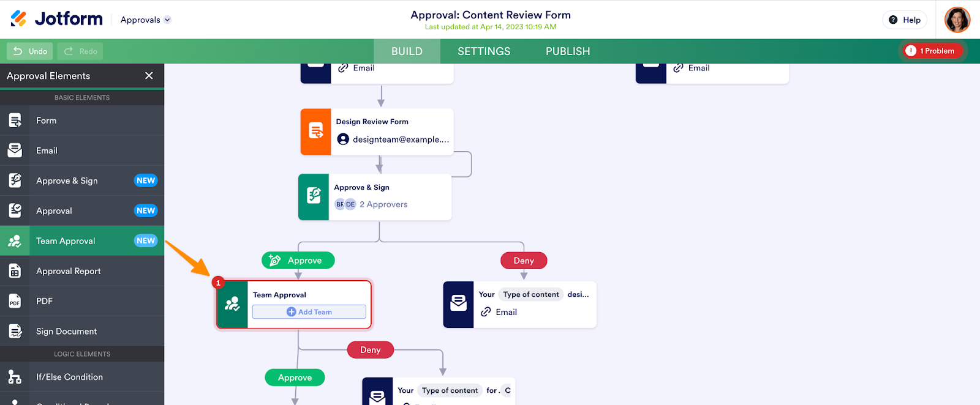The image size is (980, 405).
Task: Click the Approve & Sign sidebar icon
Action: 15,180
